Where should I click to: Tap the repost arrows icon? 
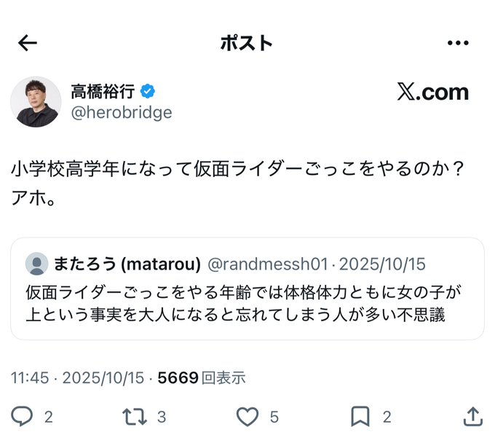(x=134, y=416)
